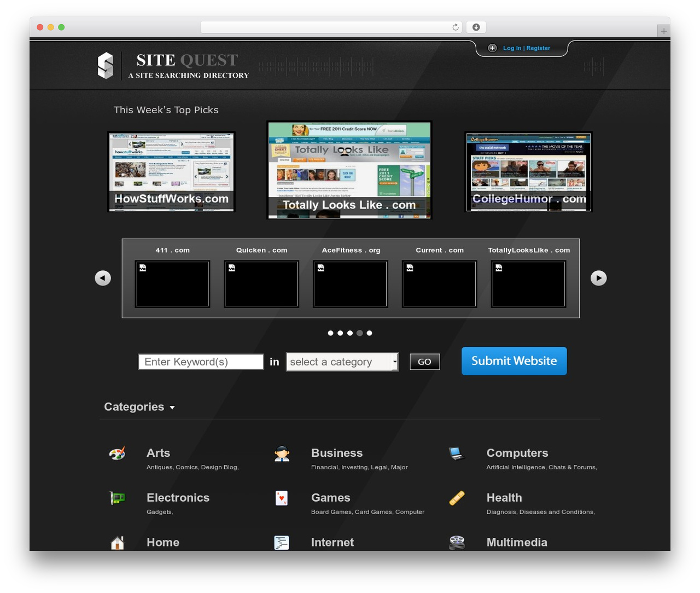The width and height of the screenshot is (700, 593).
Task: Click the Arts palette icon
Action: pos(117,454)
